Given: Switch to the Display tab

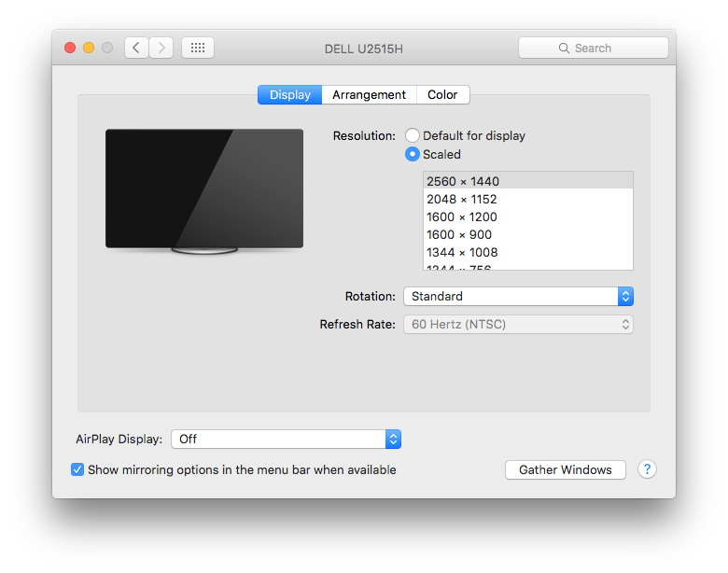Looking at the screenshot, I should 289,95.
